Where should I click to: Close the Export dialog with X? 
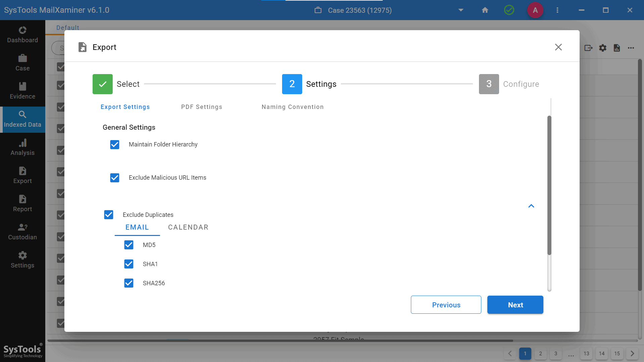tap(558, 47)
